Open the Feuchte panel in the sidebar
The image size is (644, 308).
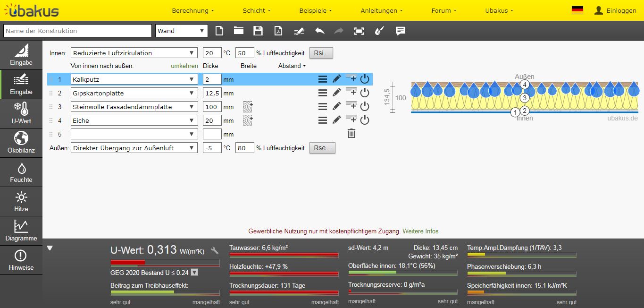pyautogui.click(x=21, y=172)
